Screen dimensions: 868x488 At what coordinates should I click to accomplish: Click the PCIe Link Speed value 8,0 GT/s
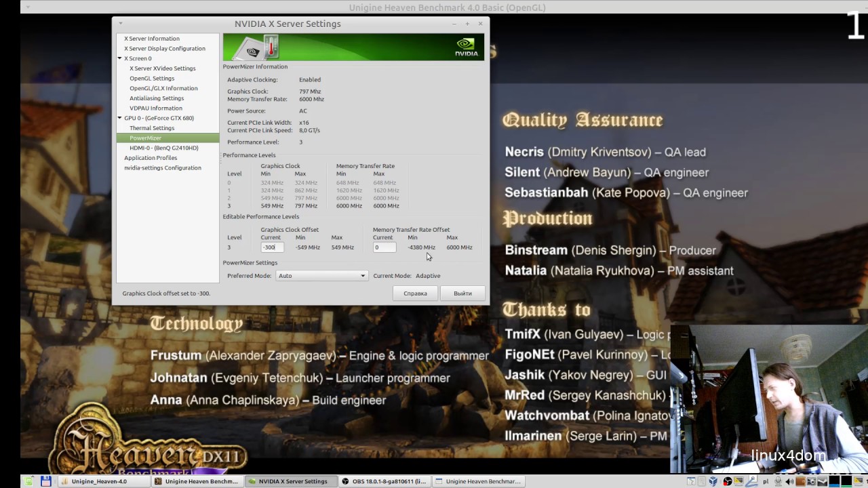click(x=309, y=130)
